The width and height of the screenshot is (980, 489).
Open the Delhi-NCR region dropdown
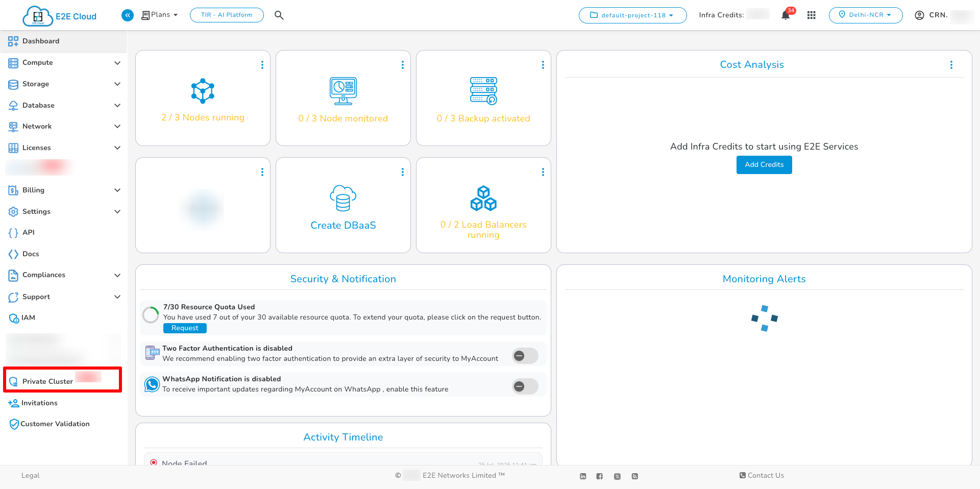tap(866, 15)
